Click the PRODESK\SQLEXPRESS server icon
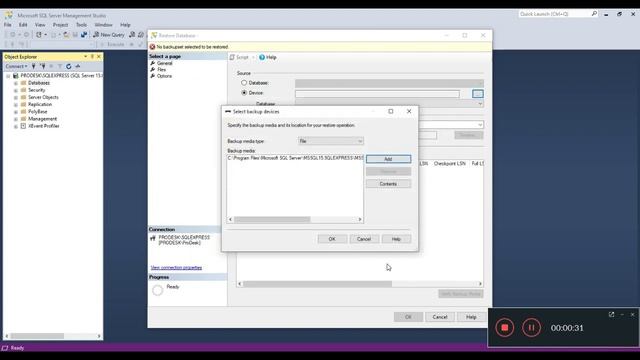The width and height of the screenshot is (640, 360). pyautogui.click(x=16, y=76)
